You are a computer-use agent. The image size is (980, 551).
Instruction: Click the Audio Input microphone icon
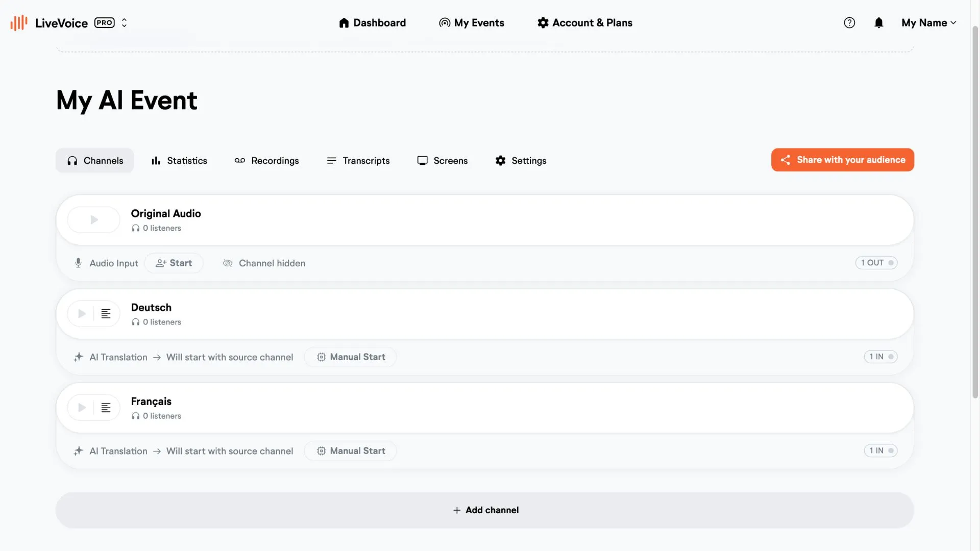tap(78, 263)
